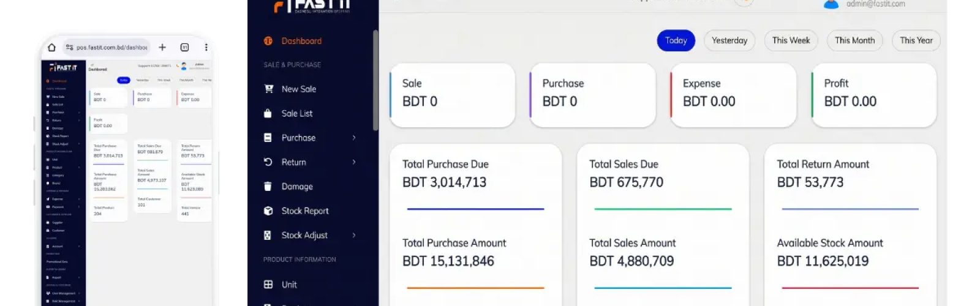Click the Damage trash icon
Viewport: 980px width, 306px height.
coord(268,187)
